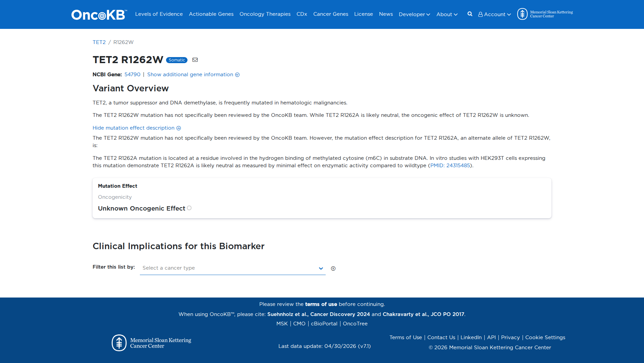This screenshot has height=363, width=644.
Task: Click the Clinical Implications for this Biomarker heading
Action: click(178, 246)
